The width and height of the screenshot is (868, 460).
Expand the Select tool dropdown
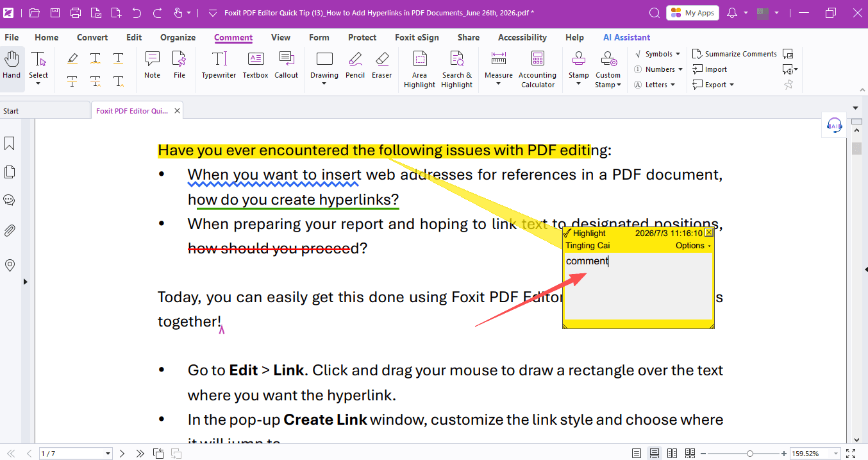(38, 83)
